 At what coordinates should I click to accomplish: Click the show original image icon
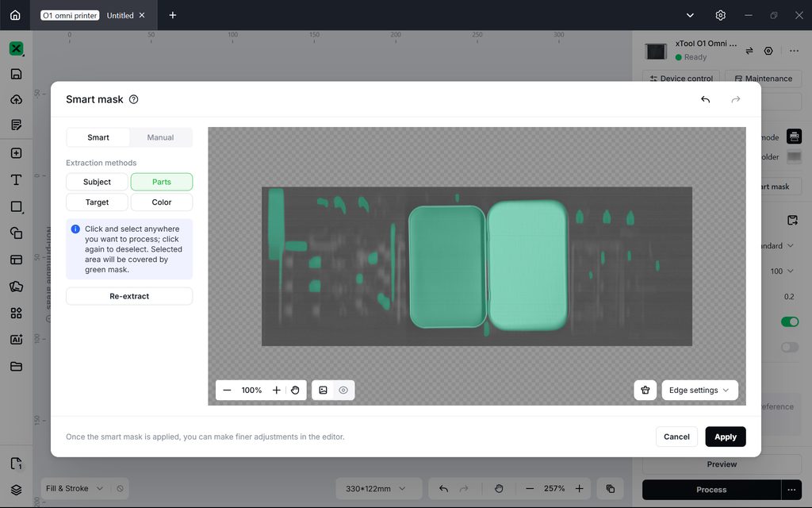(x=324, y=391)
